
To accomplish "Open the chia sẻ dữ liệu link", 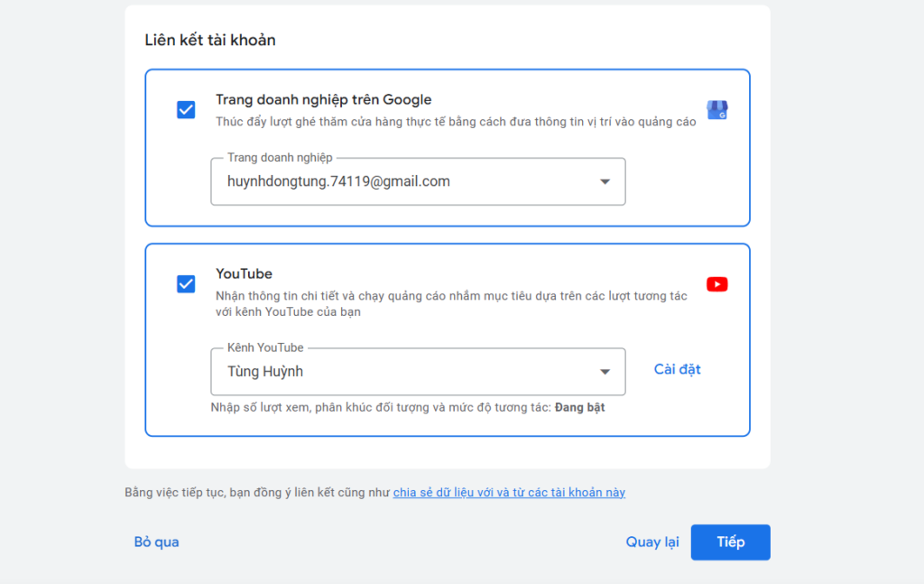I will (x=509, y=493).
